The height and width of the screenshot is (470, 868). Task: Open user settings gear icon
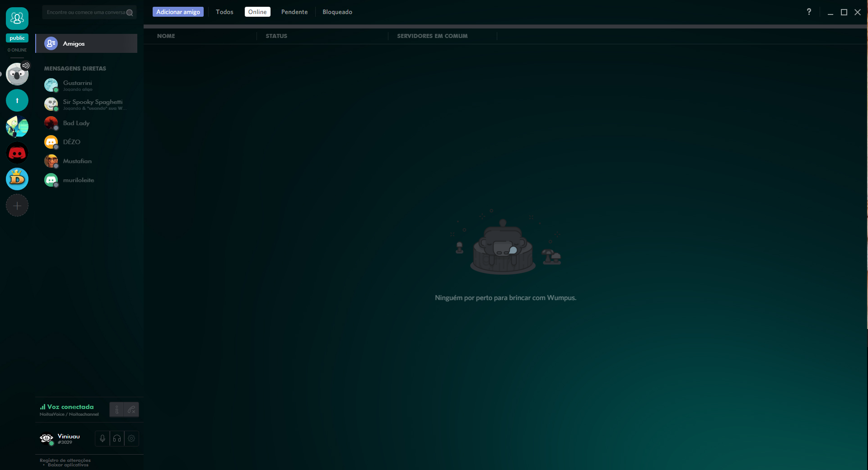(131, 438)
